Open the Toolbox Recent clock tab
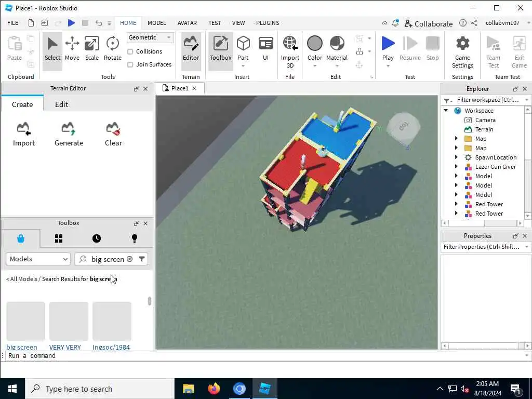This screenshot has width=532, height=399. click(96, 238)
